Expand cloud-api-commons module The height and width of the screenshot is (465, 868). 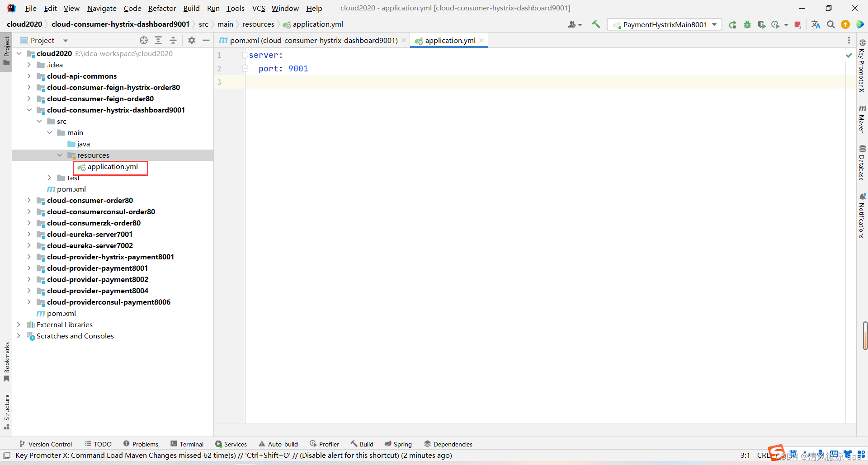29,76
